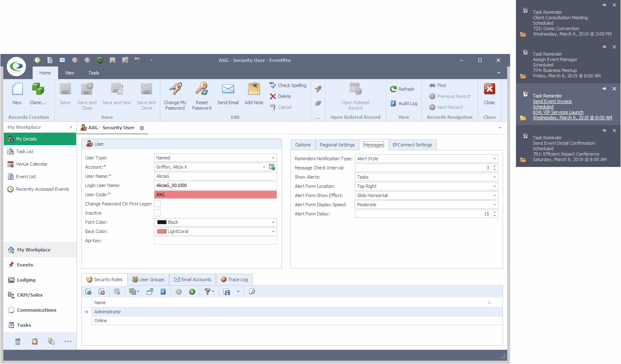Run Check Spelling
The height and width of the screenshot is (364, 621).
288,85
